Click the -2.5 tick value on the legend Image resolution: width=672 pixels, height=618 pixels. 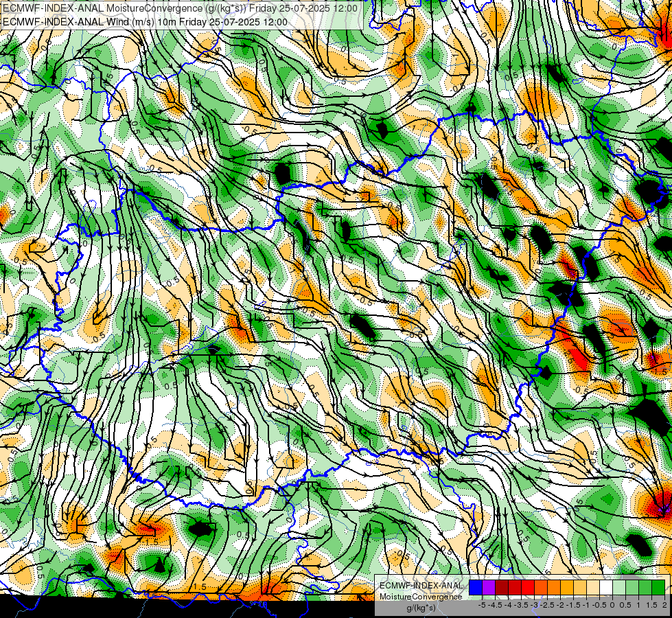(x=548, y=605)
